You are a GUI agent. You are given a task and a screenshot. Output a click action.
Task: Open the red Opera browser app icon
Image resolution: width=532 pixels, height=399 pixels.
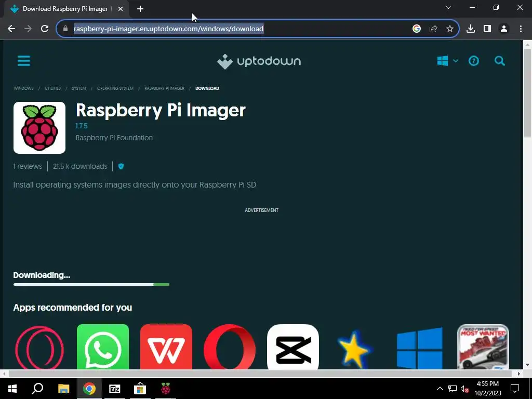230,347
